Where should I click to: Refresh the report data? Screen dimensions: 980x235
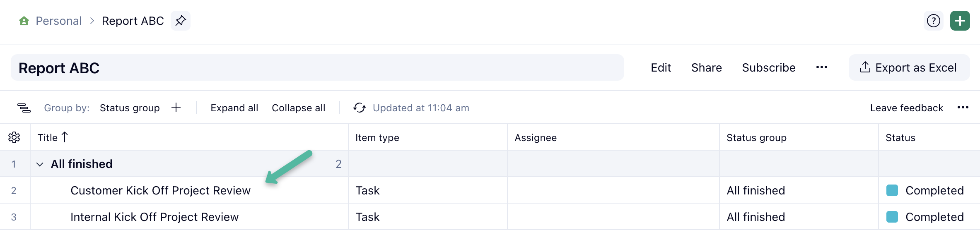(x=359, y=108)
